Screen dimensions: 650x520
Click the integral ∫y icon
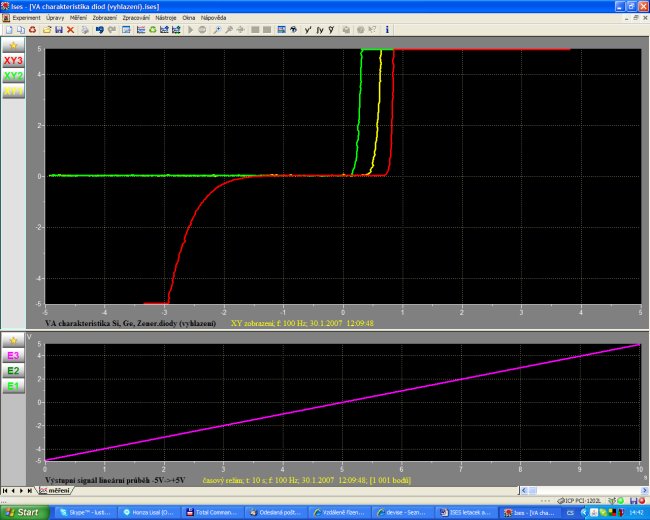(x=320, y=30)
